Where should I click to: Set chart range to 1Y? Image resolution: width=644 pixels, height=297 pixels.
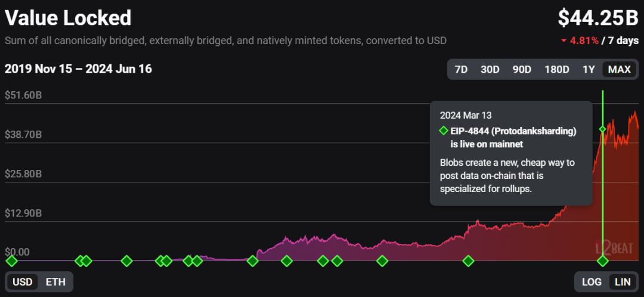(x=589, y=69)
